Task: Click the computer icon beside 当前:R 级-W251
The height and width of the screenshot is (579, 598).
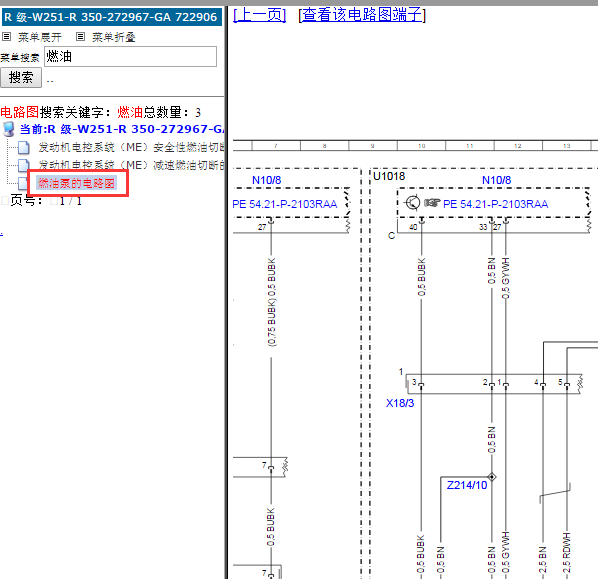Action: [x=9, y=129]
